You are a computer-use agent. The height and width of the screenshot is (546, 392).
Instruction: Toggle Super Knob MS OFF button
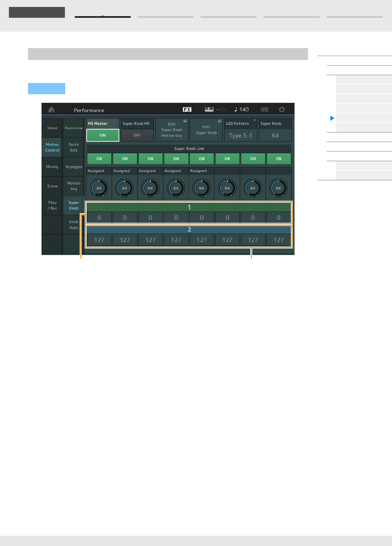click(x=137, y=135)
